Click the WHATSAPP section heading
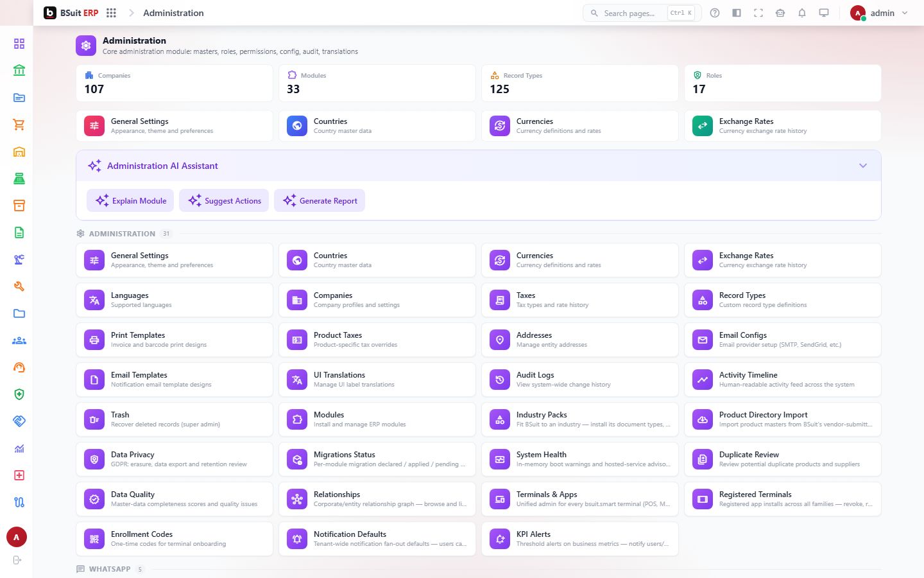The width and height of the screenshot is (924, 578). [110, 569]
